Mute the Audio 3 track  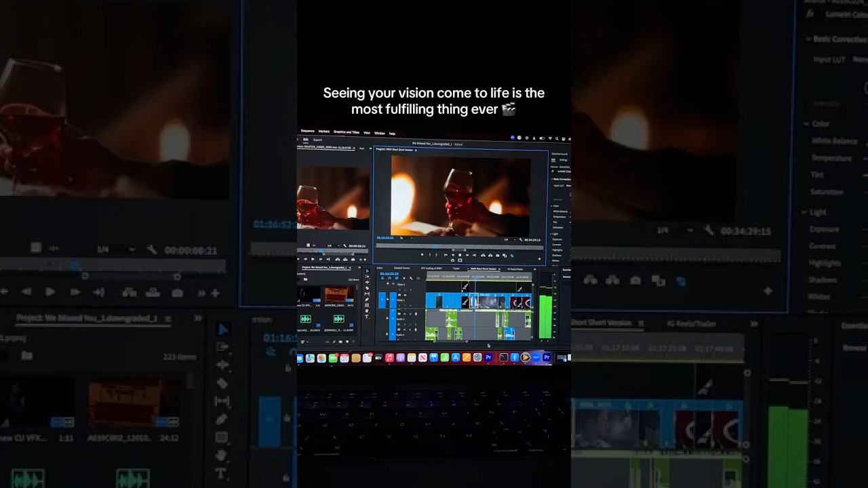point(405,314)
